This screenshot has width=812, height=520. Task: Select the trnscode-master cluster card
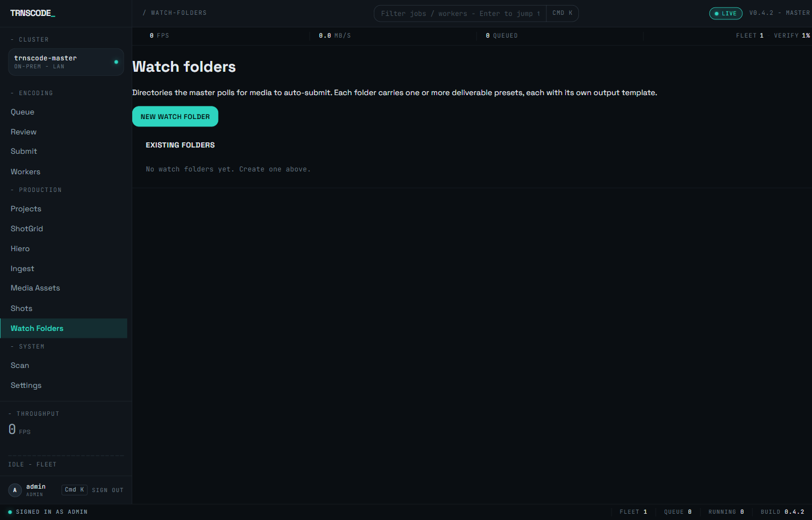point(66,62)
